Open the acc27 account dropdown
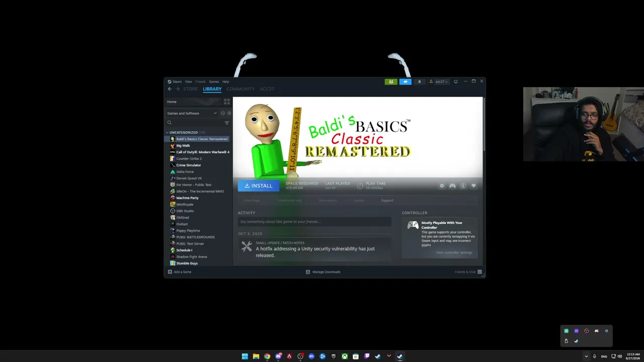This screenshot has width=644, height=362. point(439,81)
